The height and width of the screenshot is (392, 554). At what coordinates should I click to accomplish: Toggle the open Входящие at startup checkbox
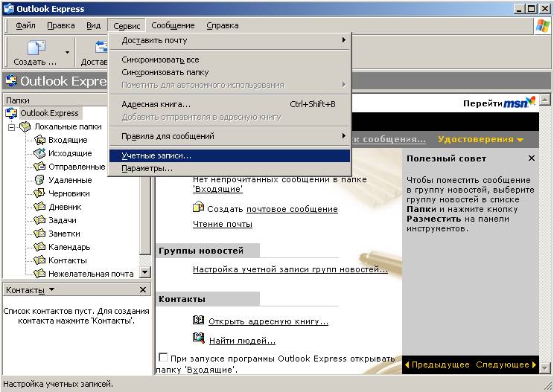tap(163, 358)
